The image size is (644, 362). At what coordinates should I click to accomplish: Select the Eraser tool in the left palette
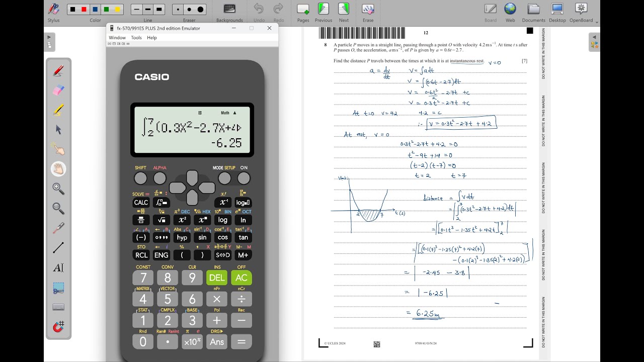coord(58,90)
